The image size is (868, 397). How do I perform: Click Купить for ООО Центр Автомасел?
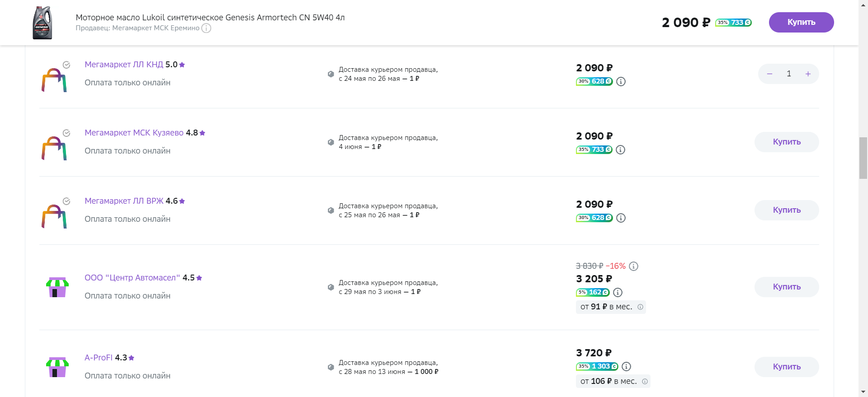coord(787,287)
